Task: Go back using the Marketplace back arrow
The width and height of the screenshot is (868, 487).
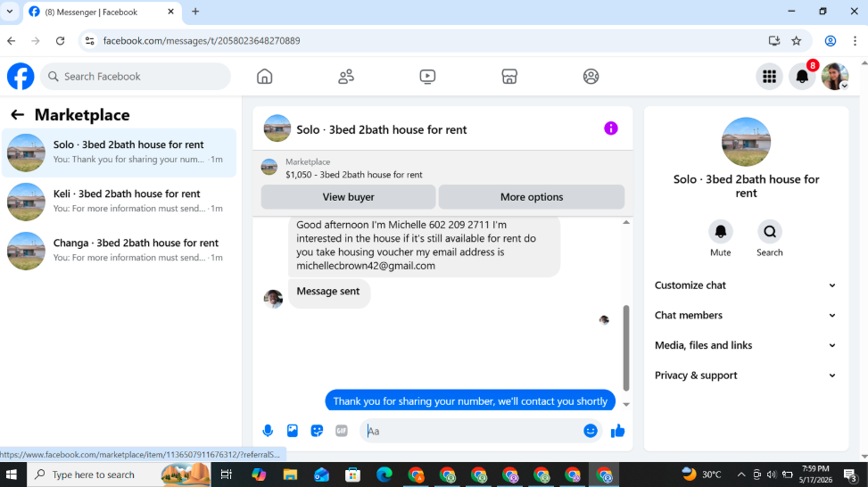Action: click(x=17, y=114)
